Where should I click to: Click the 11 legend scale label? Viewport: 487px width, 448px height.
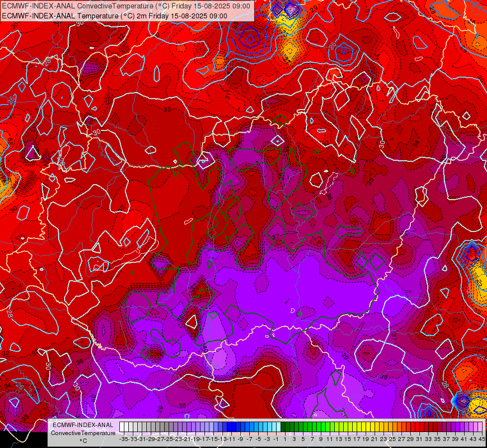[x=329, y=439]
